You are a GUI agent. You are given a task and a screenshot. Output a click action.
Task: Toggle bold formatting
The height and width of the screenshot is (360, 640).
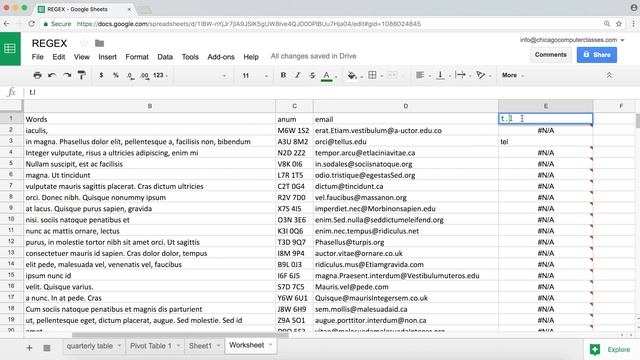[x=283, y=75]
